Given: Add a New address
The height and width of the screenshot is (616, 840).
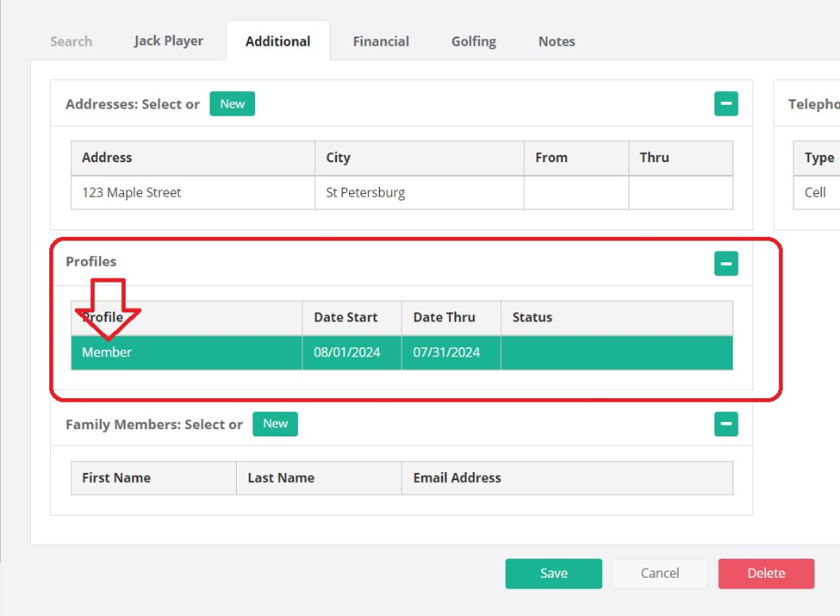Looking at the screenshot, I should pos(232,104).
